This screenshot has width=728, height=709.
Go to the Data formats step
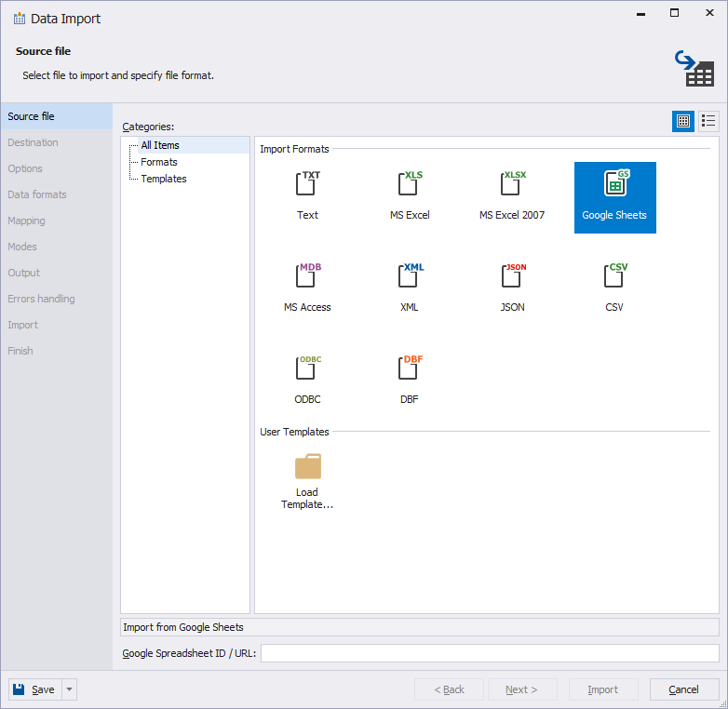click(56, 194)
